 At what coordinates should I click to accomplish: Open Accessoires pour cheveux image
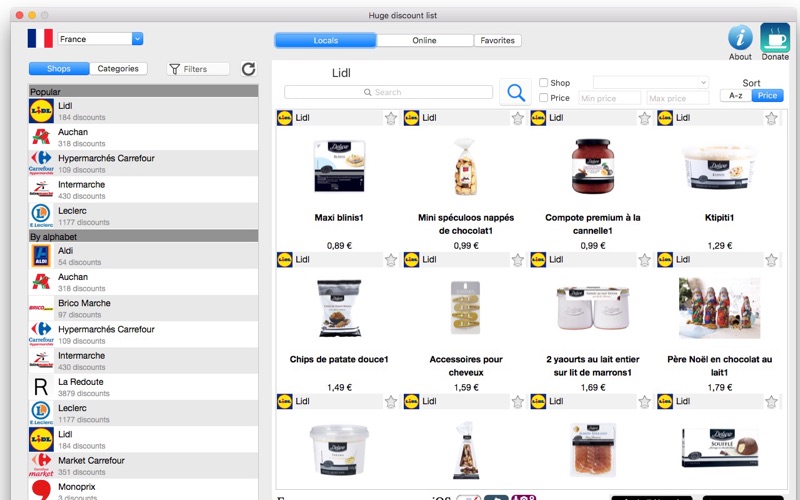[x=465, y=308]
